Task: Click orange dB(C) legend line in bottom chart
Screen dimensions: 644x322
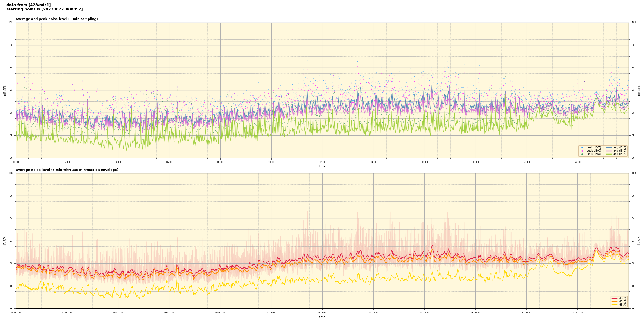Action: [614, 301]
